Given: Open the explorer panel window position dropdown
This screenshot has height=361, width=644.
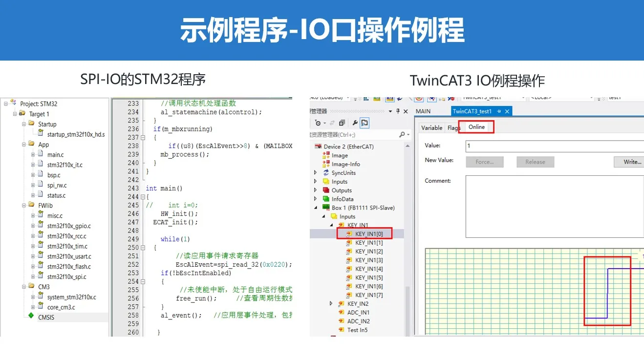Looking at the screenshot, I should [x=391, y=111].
